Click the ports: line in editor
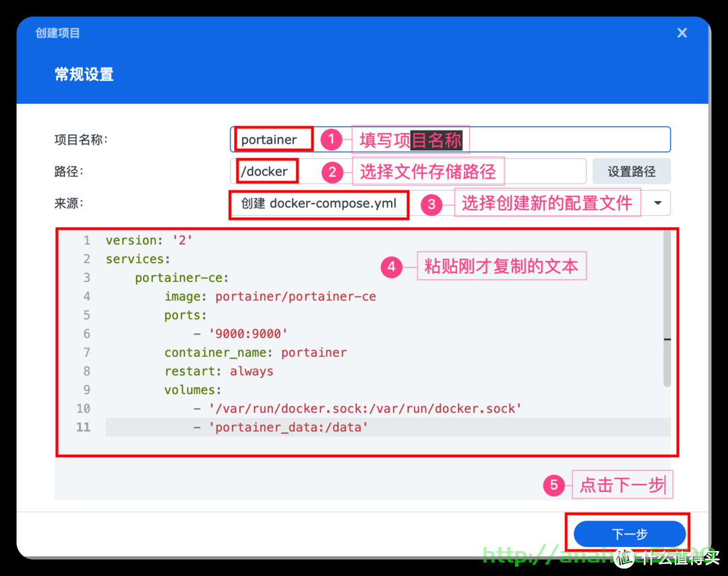Screen dimensions: 728x576 [185, 315]
